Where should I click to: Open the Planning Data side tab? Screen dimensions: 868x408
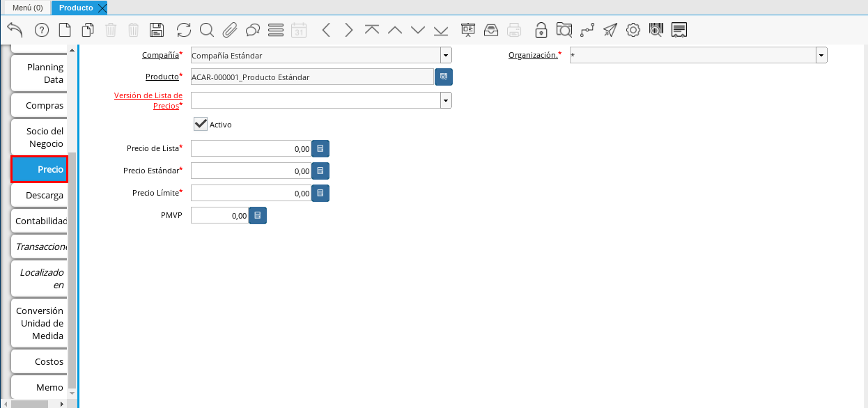40,73
